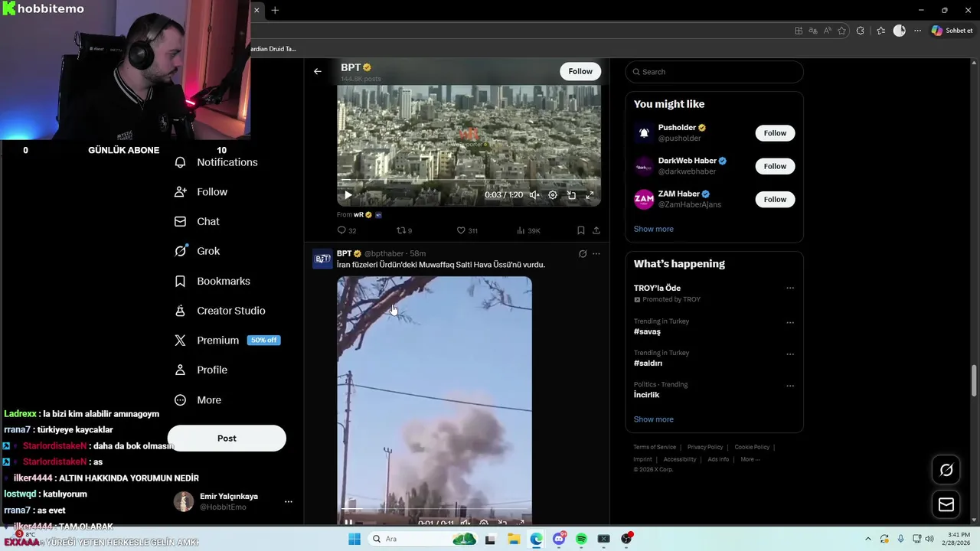Screen dimensions: 980x551
Task: Open Terms of Service link
Action: click(655, 447)
